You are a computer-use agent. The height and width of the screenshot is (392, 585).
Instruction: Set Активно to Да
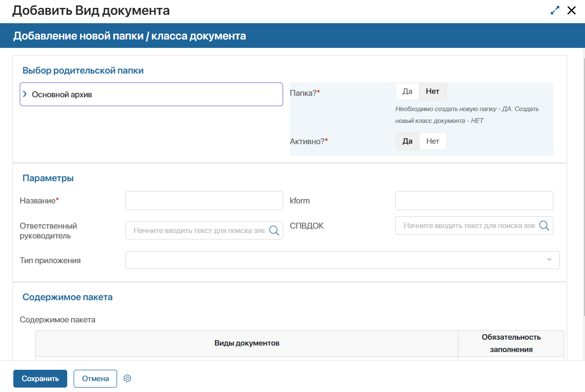407,141
